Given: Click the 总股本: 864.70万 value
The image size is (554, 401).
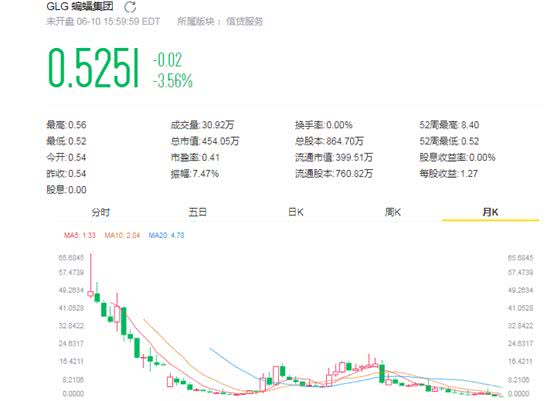Looking at the screenshot, I should [329, 141].
